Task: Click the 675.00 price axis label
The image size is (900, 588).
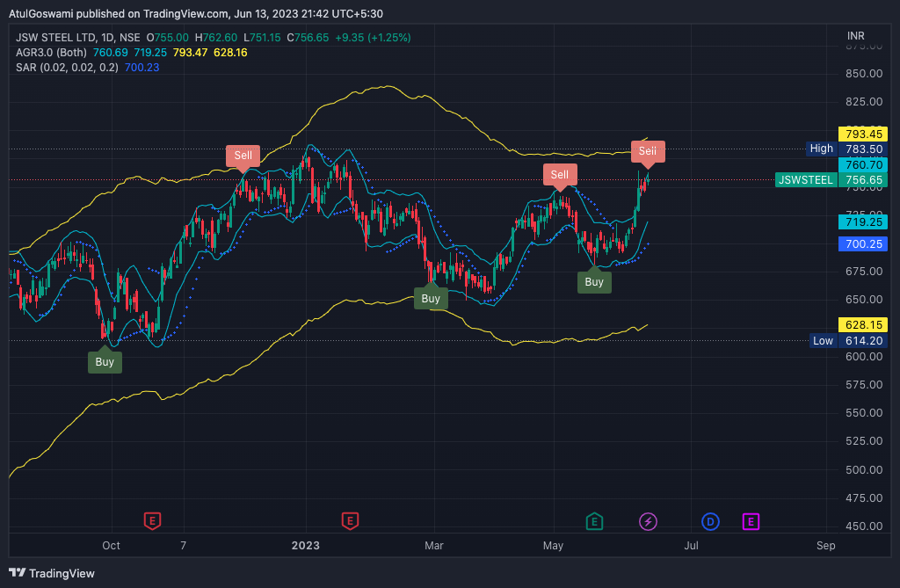Action: tap(864, 271)
